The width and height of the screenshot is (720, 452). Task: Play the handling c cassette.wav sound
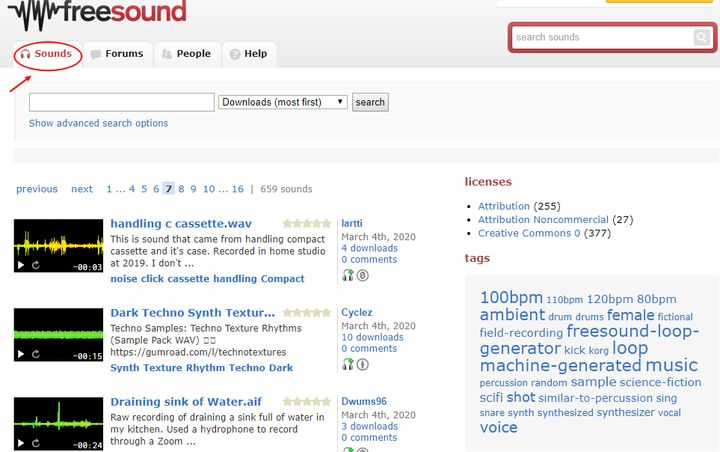click(21, 266)
